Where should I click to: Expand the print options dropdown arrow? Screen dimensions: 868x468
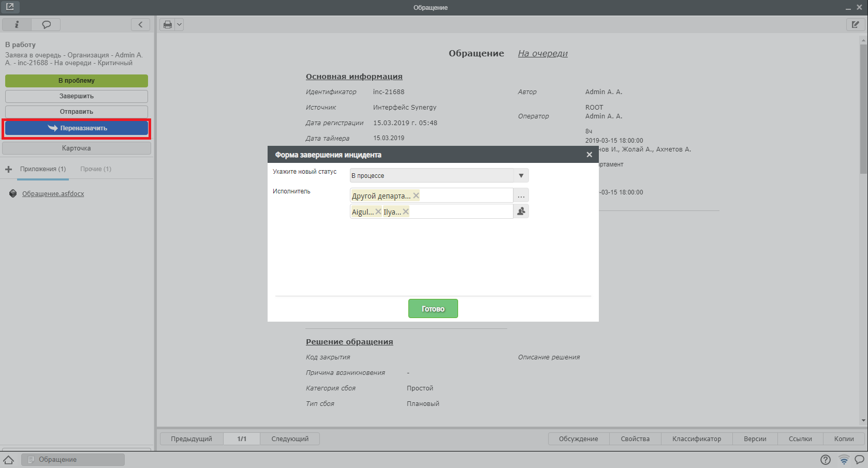[x=180, y=24]
